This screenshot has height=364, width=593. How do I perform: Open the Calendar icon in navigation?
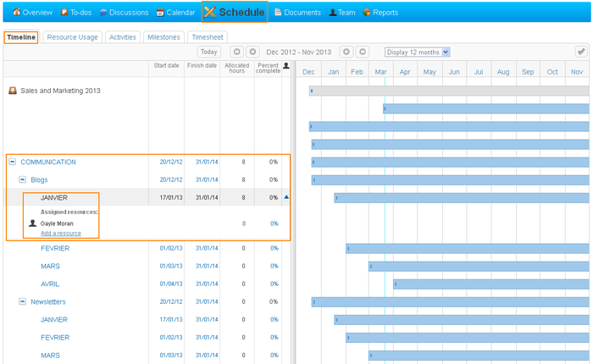pos(160,13)
